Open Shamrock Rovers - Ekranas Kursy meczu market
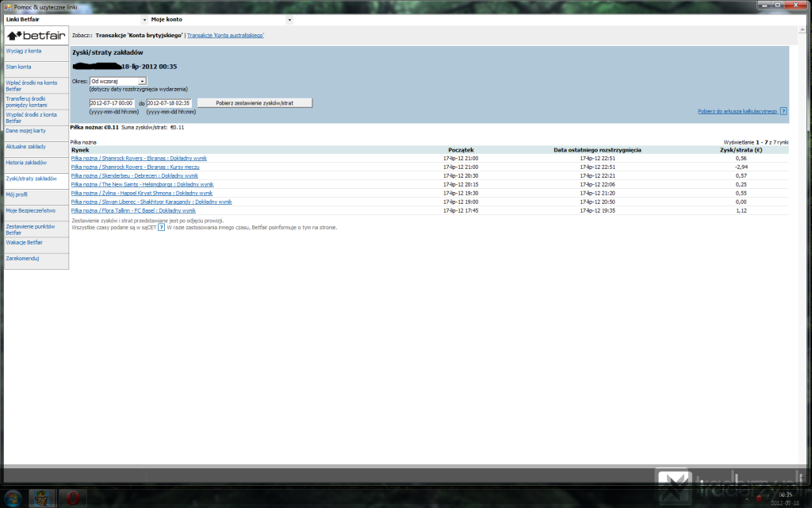This screenshot has height=508, width=812. (x=135, y=167)
